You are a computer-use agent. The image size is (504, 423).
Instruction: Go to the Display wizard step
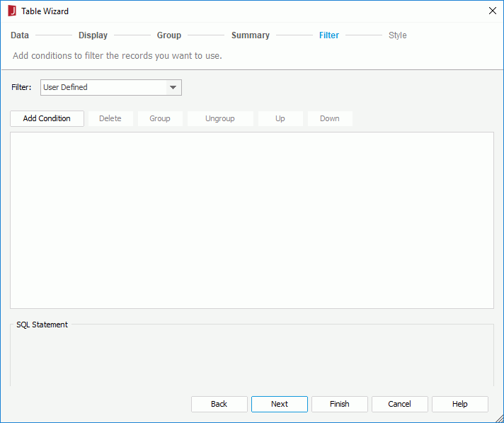point(93,35)
